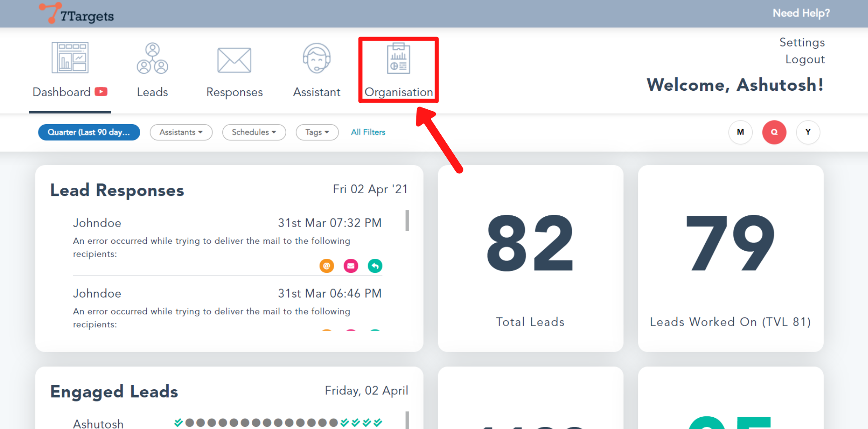Click the Friday, 02 April date
Screen dimensions: 868x429
367,391
